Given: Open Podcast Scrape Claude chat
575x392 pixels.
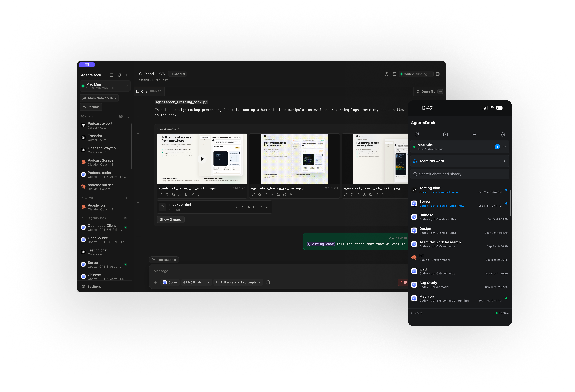Looking at the screenshot, I should 105,162.
